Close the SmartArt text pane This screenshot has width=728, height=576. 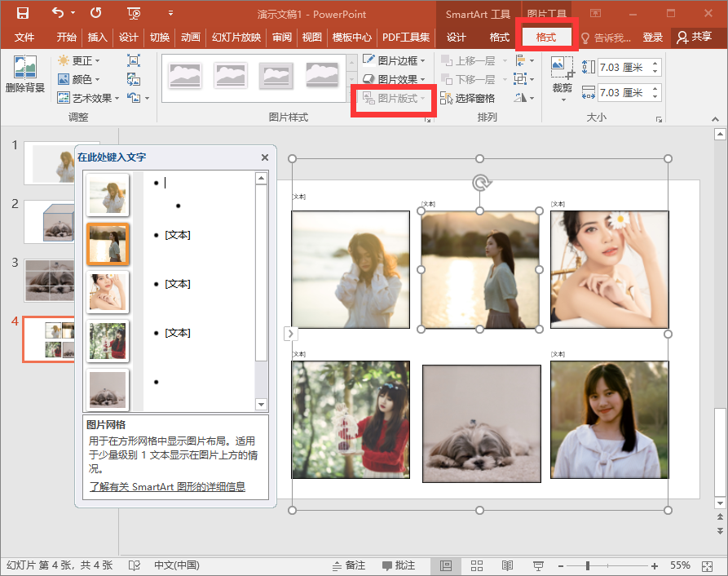(x=265, y=157)
